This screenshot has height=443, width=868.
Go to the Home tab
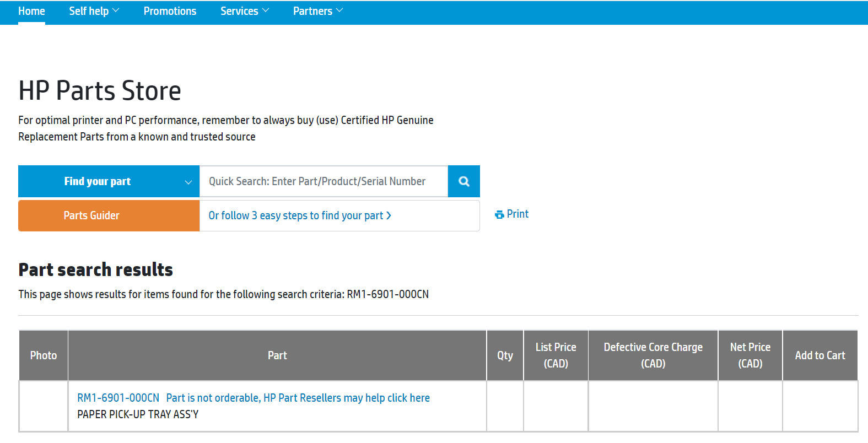click(x=31, y=11)
